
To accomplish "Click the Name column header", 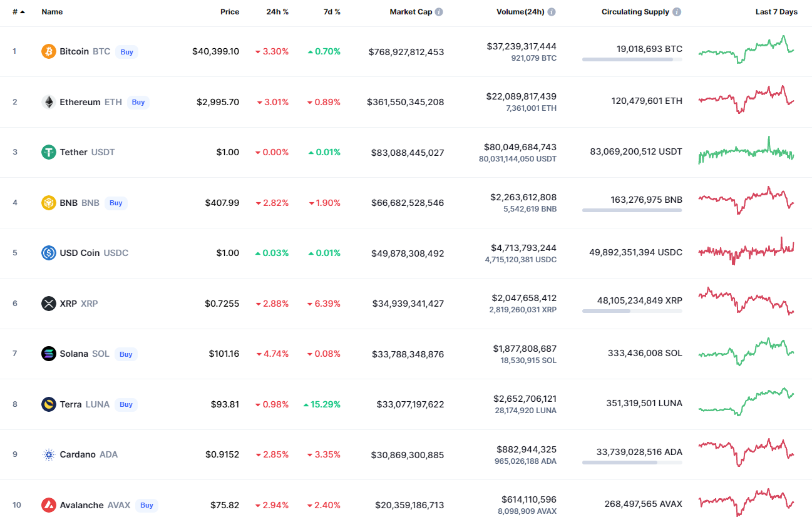I will click(52, 12).
